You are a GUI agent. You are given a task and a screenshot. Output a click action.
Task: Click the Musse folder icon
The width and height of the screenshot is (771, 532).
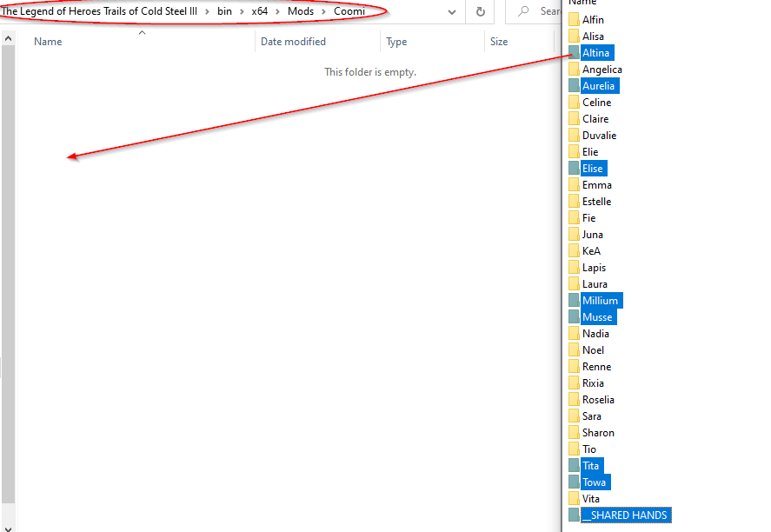pos(574,317)
